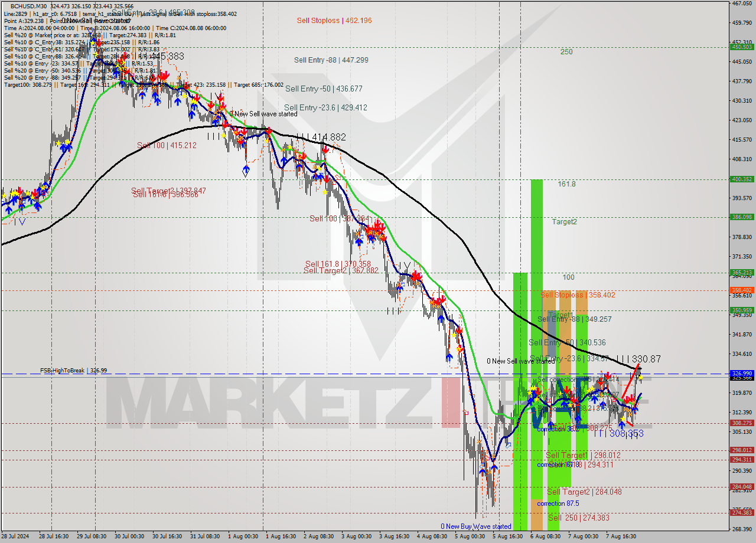Select the 'Sell Entry -88 | 447.299' label
Screen dimensions: 756x543
[x=331, y=60]
